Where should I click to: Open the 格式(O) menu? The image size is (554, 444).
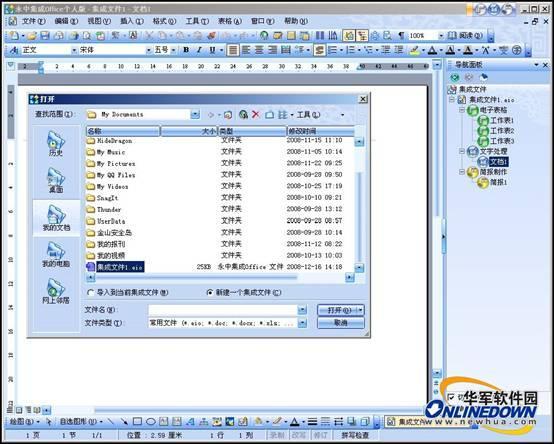pyautogui.click(x=164, y=21)
